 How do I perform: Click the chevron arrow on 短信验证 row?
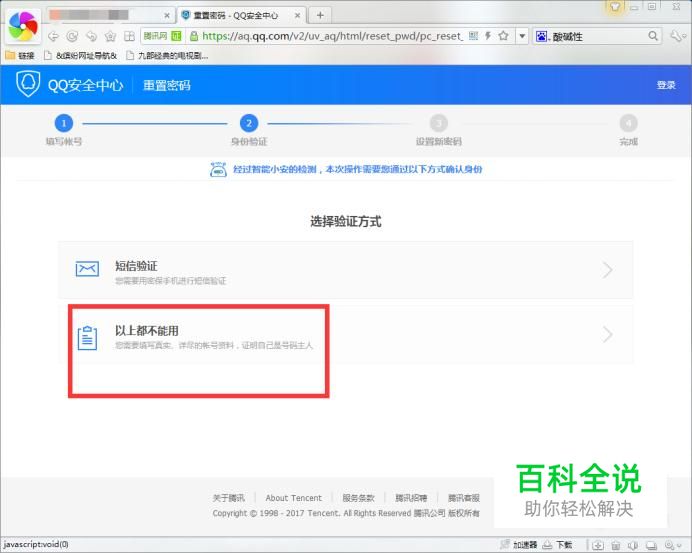(608, 270)
